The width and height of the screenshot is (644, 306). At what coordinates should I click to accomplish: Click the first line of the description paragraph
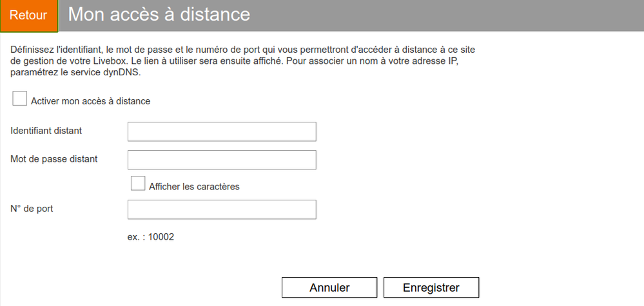click(245, 49)
